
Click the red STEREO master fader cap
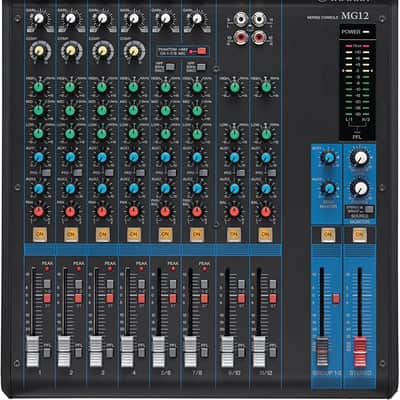(360, 352)
